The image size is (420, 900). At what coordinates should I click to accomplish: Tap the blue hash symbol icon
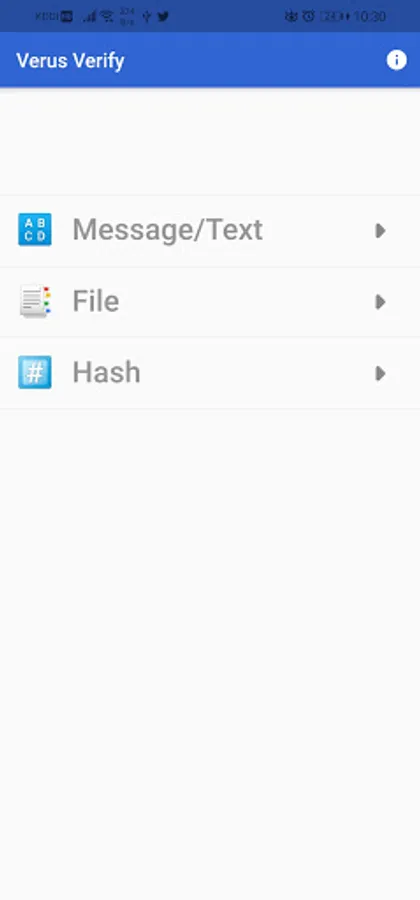pos(35,373)
